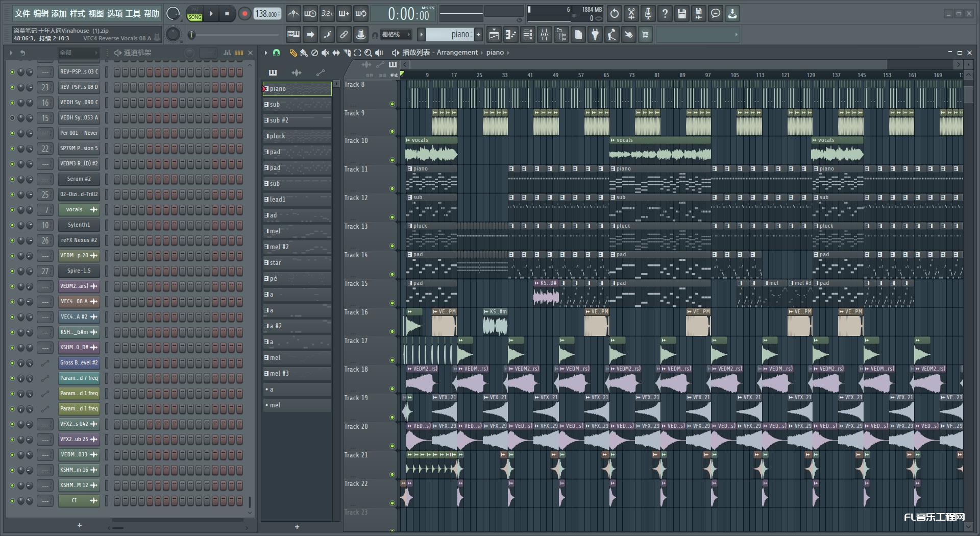This screenshot has width=980, height=536.
Task: Open the piano pattern picker arrow in list
Action: (x=264, y=89)
